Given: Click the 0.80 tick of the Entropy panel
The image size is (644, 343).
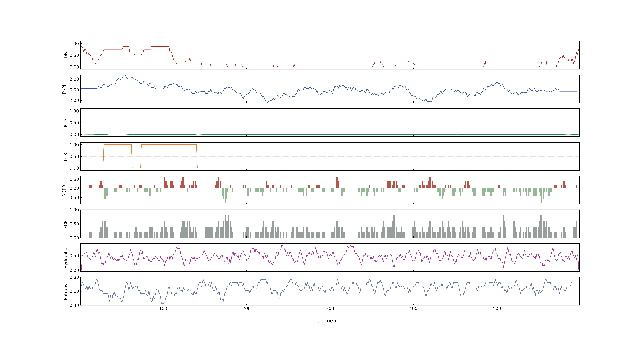Looking at the screenshot, I should (x=74, y=277).
